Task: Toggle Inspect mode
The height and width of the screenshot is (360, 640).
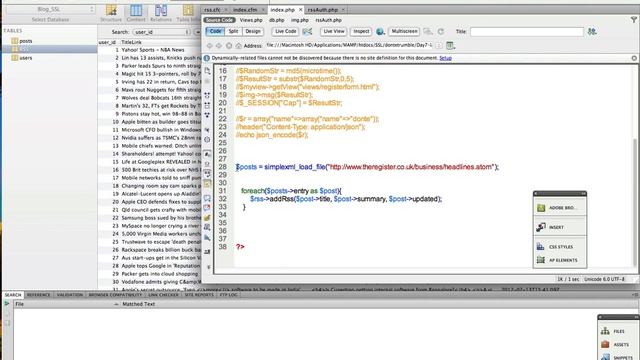Action: (x=361, y=31)
